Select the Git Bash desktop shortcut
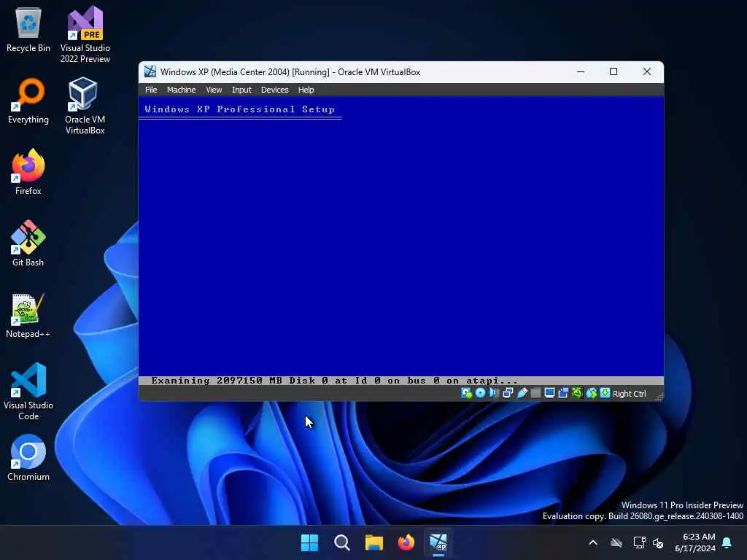747x560 pixels. [28, 243]
